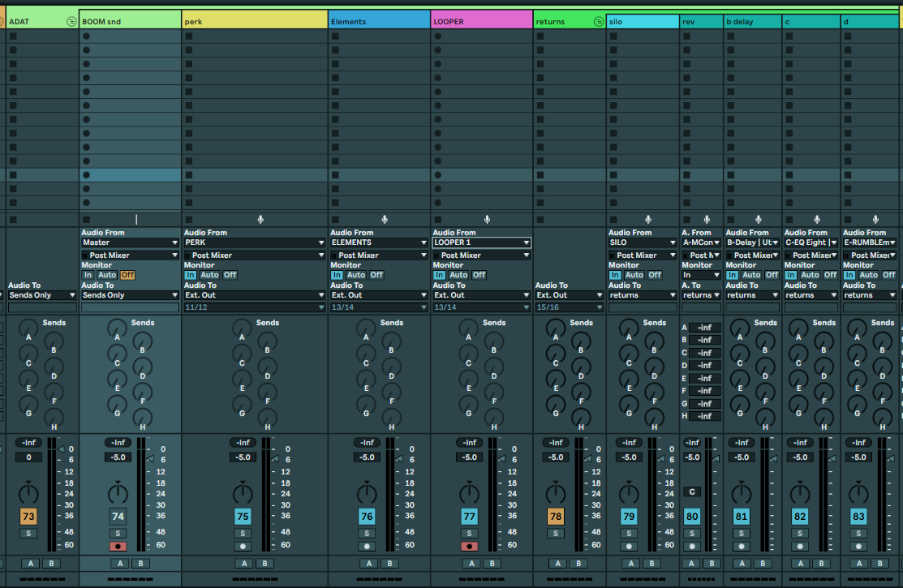Click the pan knob on Elements track
This screenshot has width=903, height=588.
tap(367, 492)
